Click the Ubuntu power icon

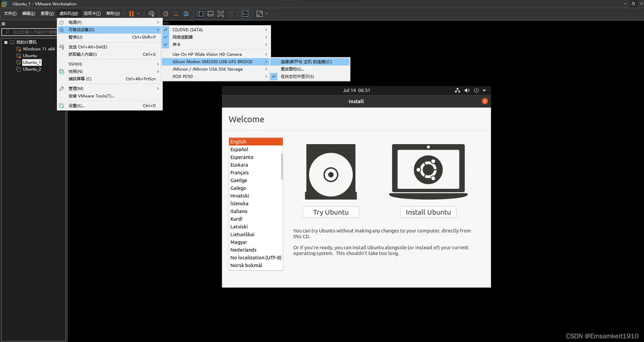[x=476, y=91]
